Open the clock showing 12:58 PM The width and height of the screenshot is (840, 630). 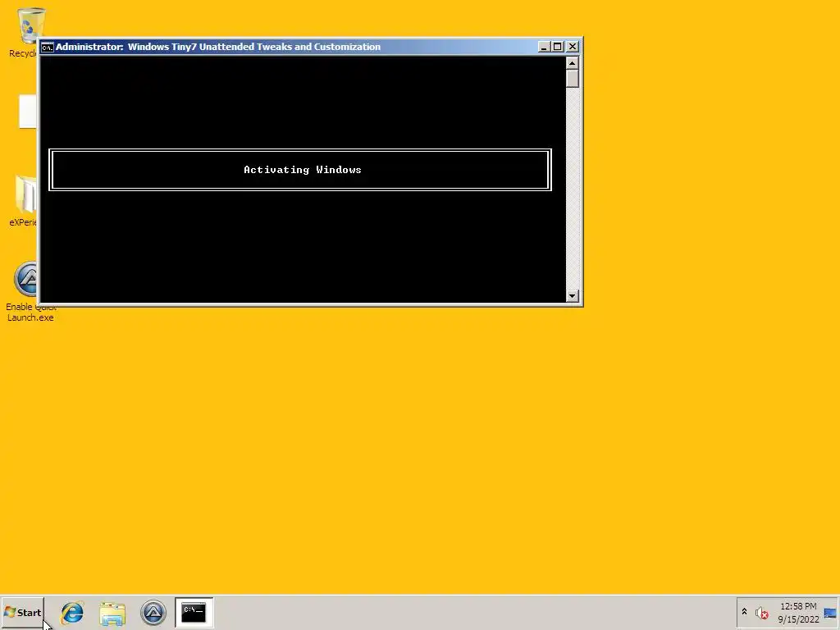click(798, 613)
